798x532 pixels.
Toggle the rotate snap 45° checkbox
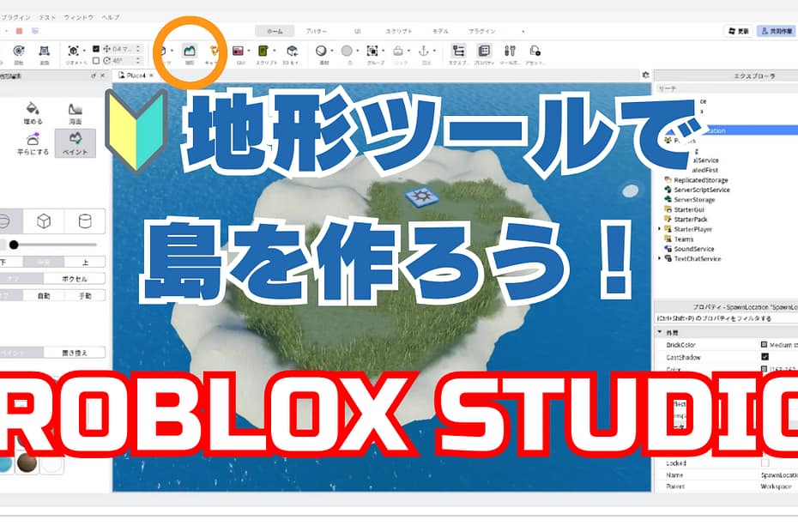96,59
